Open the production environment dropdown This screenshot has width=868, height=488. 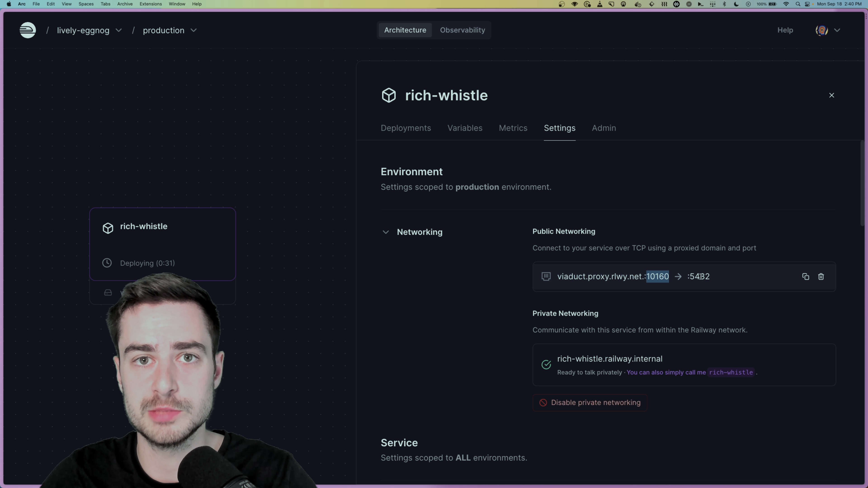194,30
